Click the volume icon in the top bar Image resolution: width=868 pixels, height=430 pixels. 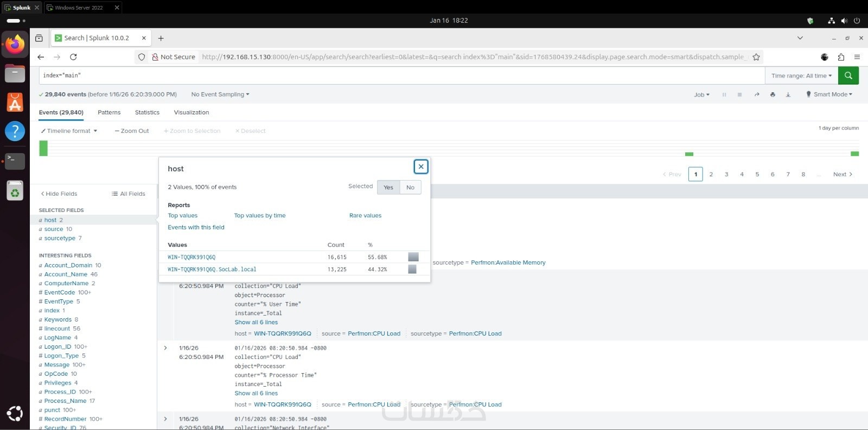click(x=844, y=21)
